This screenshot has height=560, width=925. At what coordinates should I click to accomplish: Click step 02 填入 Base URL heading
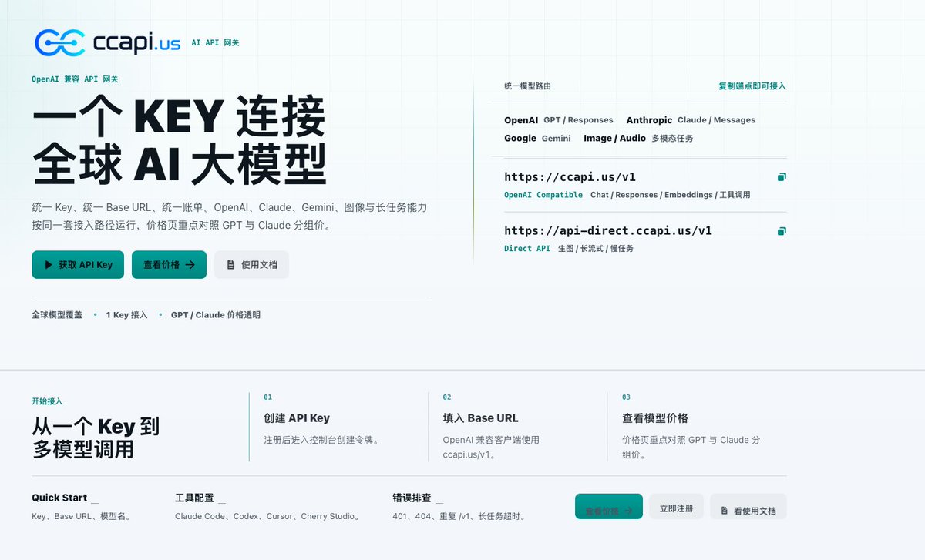(481, 418)
